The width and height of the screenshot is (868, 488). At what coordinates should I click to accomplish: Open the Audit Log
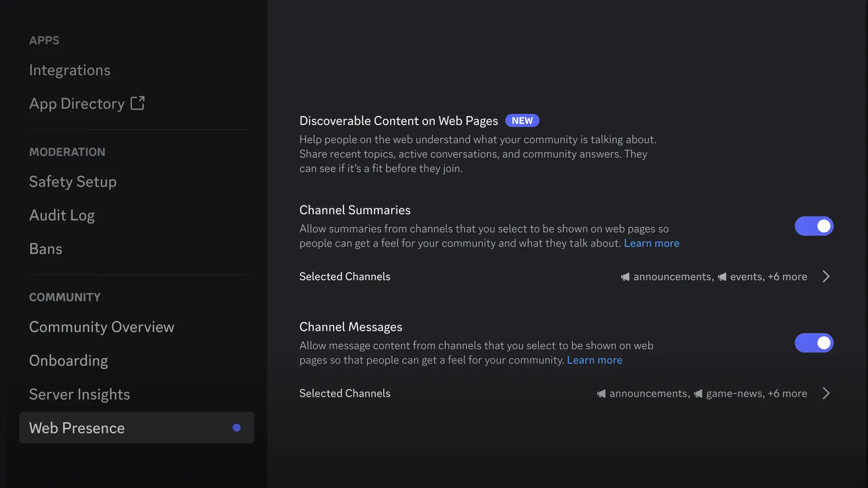click(x=62, y=215)
